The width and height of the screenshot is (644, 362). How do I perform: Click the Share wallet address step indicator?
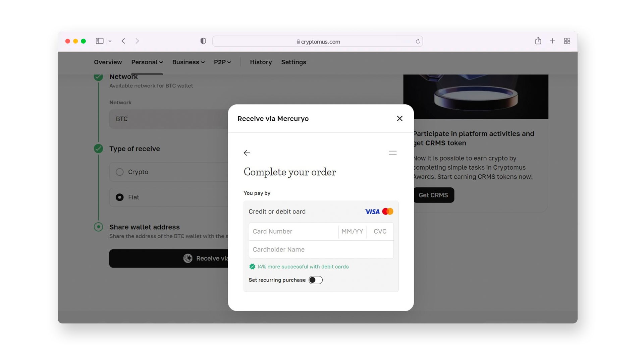98,227
